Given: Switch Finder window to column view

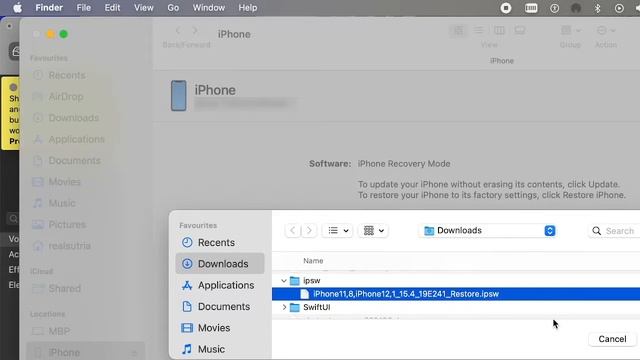Looking at the screenshot, I should (x=499, y=31).
